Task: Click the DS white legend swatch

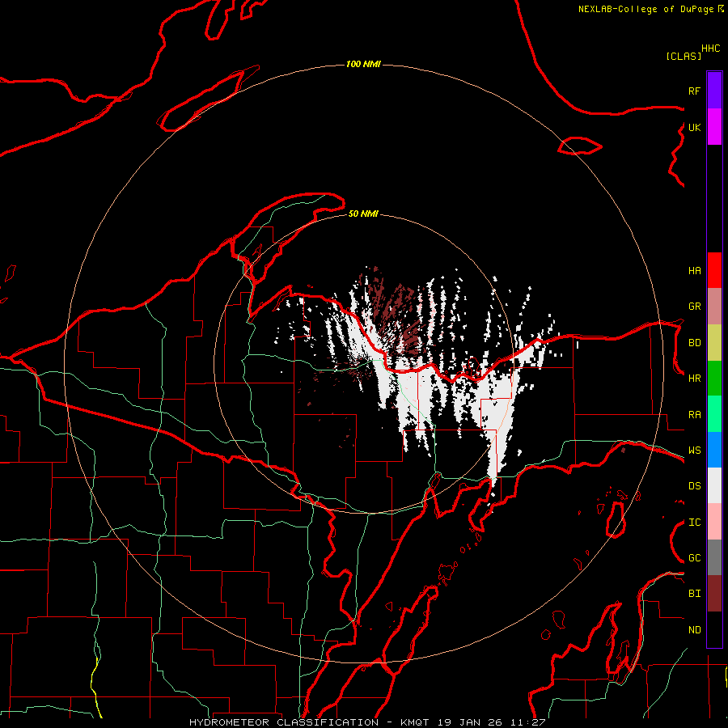Action: (x=714, y=485)
